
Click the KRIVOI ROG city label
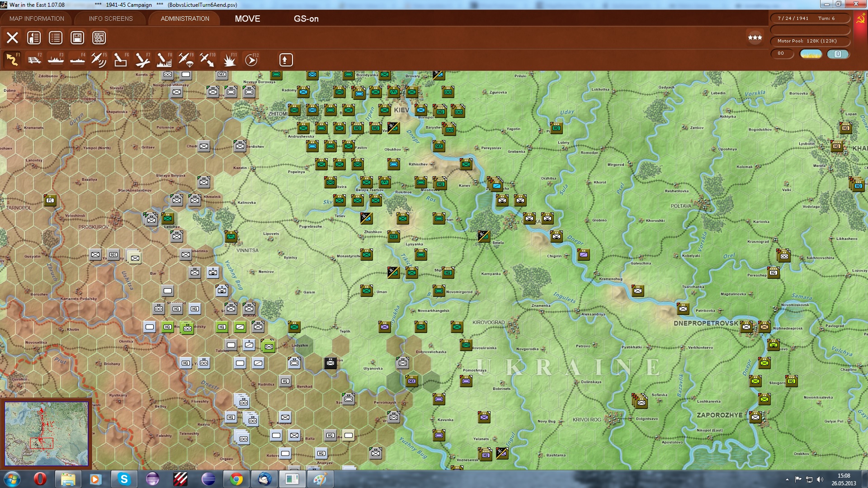point(587,420)
